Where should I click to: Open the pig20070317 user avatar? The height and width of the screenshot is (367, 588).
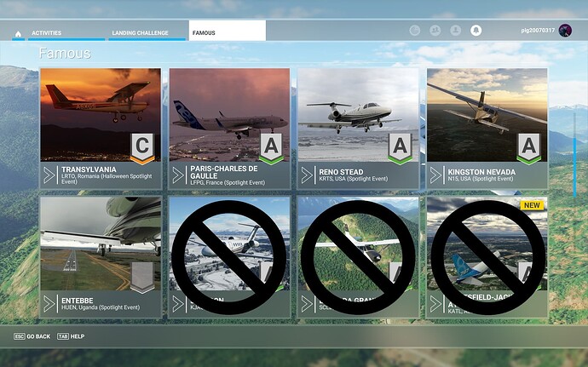click(565, 31)
